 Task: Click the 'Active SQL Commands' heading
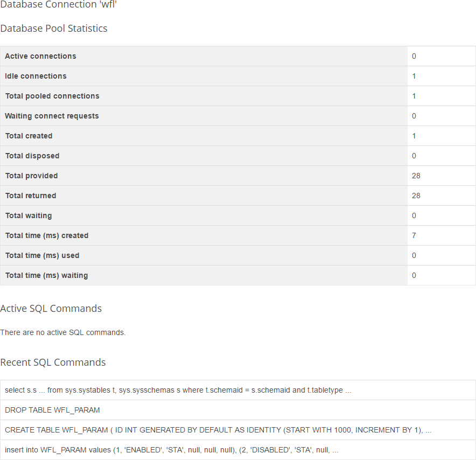point(51,309)
